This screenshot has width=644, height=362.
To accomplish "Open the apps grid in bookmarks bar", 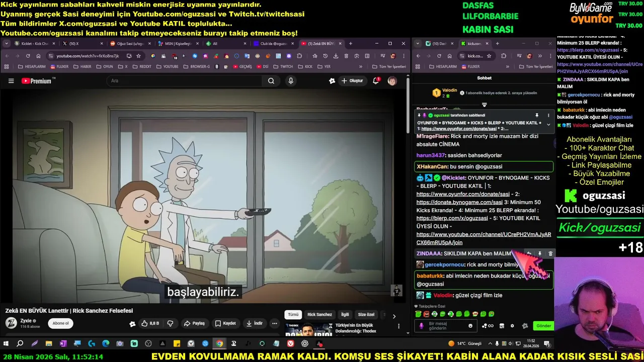I will pos(7,66).
